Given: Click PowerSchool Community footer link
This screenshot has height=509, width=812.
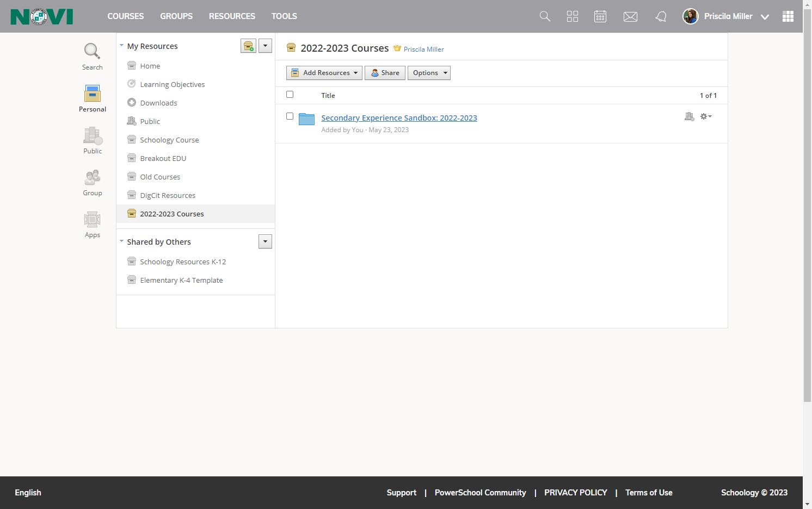Looking at the screenshot, I should [x=480, y=493].
